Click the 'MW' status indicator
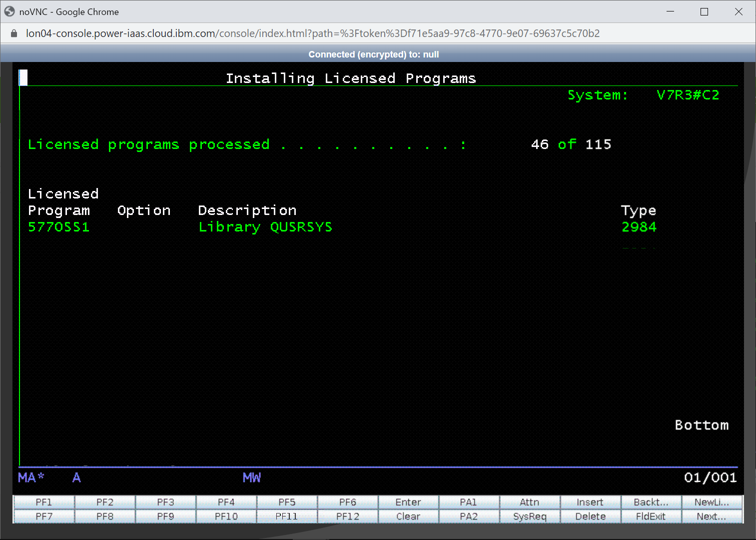Screen dimensions: 756x540 (252, 477)
